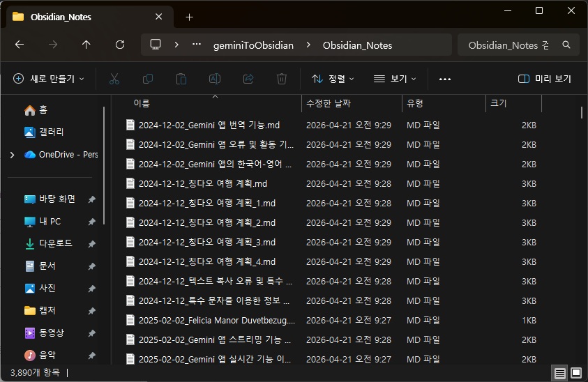Screen dimensions: 588x382
Task: Click the file list vertical scrollbar
Action: pos(582,113)
